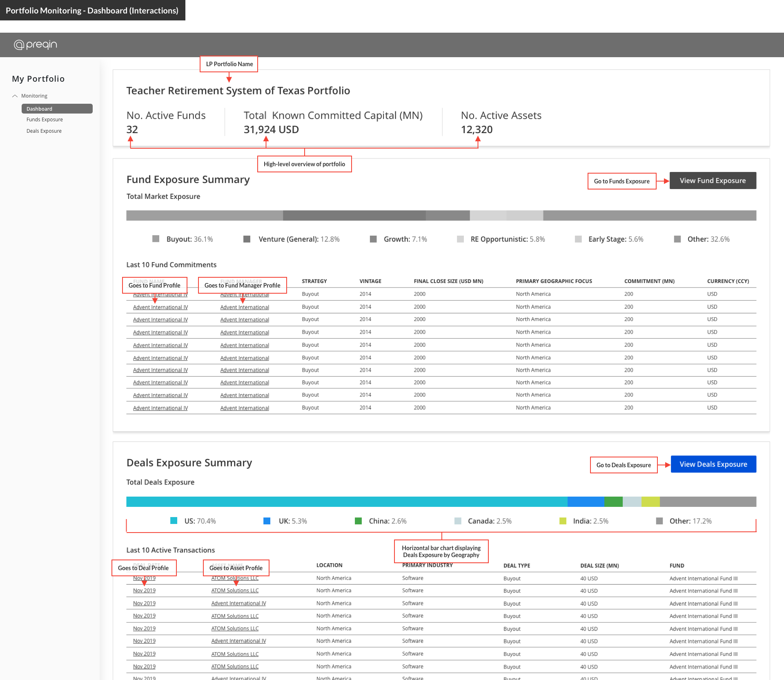Click the UK: 5.3% legend text

click(293, 521)
